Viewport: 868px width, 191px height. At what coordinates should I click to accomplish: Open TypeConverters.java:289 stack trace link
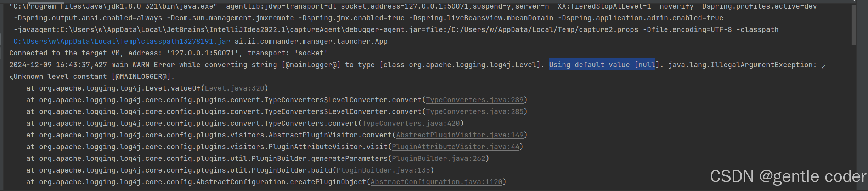point(475,100)
